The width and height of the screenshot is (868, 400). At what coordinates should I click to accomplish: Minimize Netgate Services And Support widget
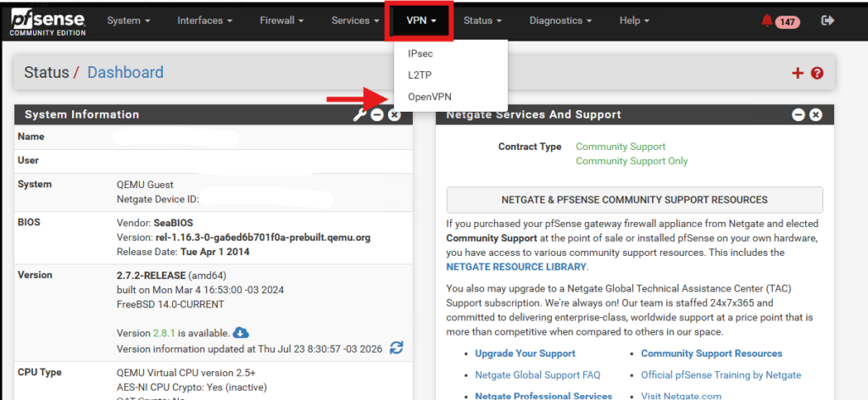click(798, 114)
